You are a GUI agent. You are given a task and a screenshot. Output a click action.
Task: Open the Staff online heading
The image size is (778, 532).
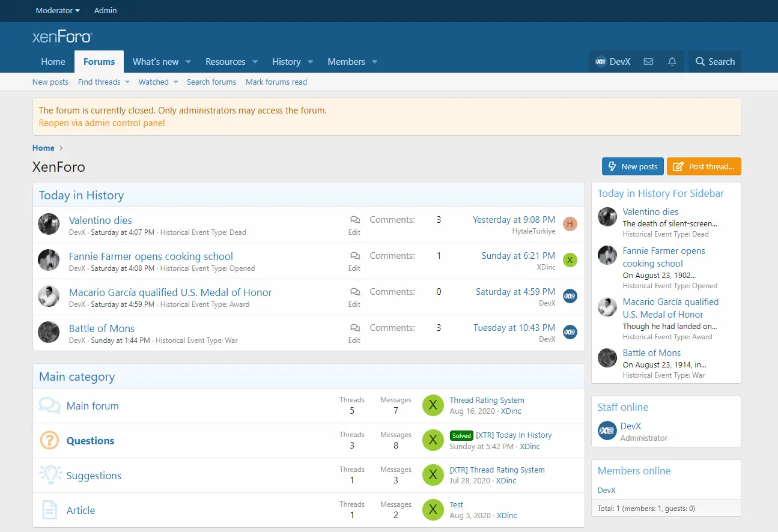point(622,407)
